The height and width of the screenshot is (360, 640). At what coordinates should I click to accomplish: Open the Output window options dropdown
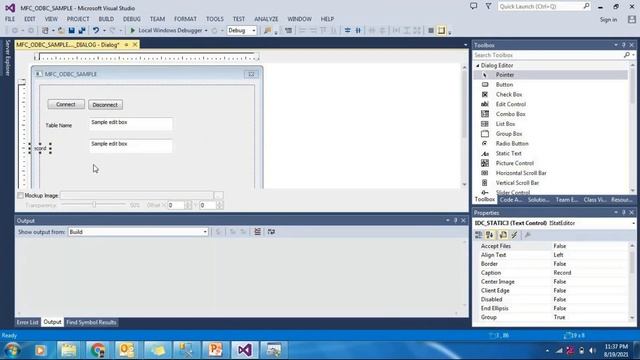point(448,220)
